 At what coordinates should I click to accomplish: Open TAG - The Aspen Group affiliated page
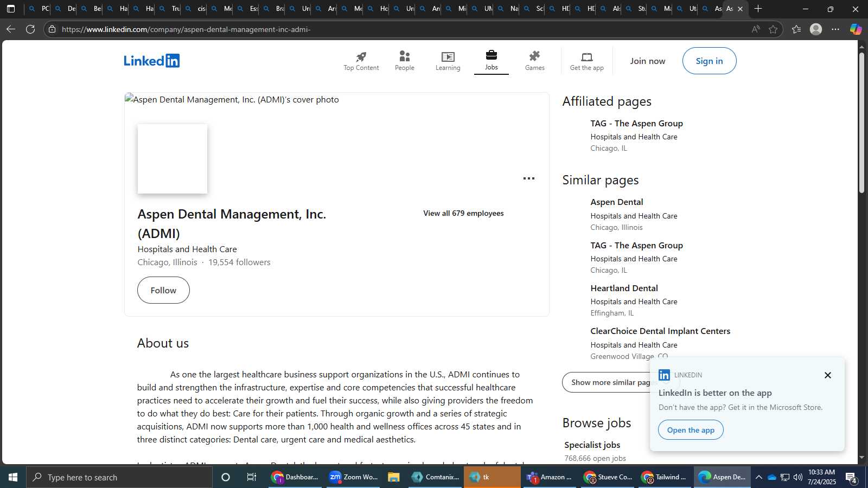(636, 124)
